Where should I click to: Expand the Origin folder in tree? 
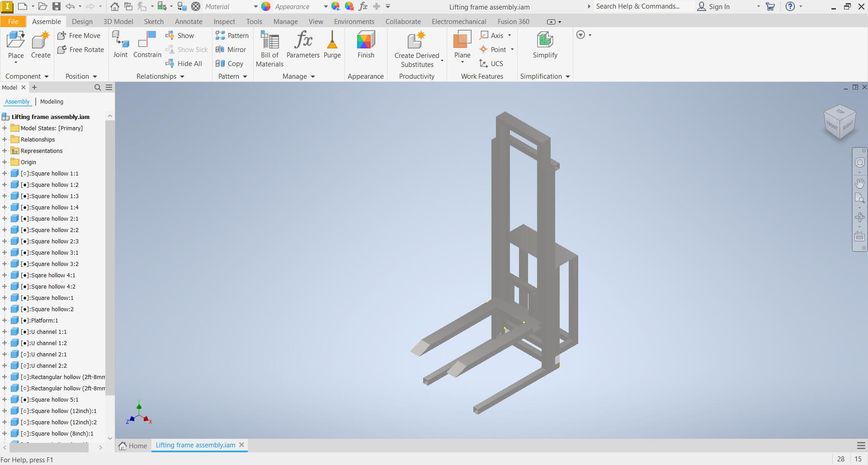coord(5,162)
